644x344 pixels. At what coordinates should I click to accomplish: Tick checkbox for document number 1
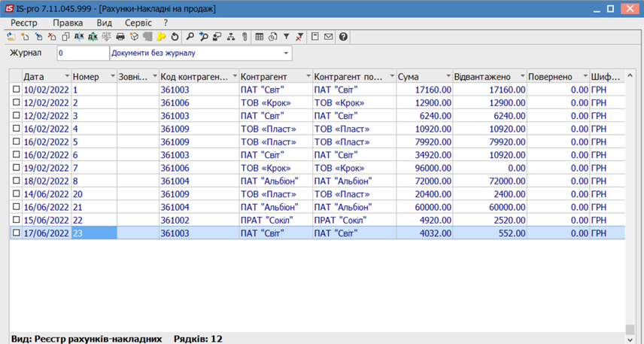pos(16,89)
